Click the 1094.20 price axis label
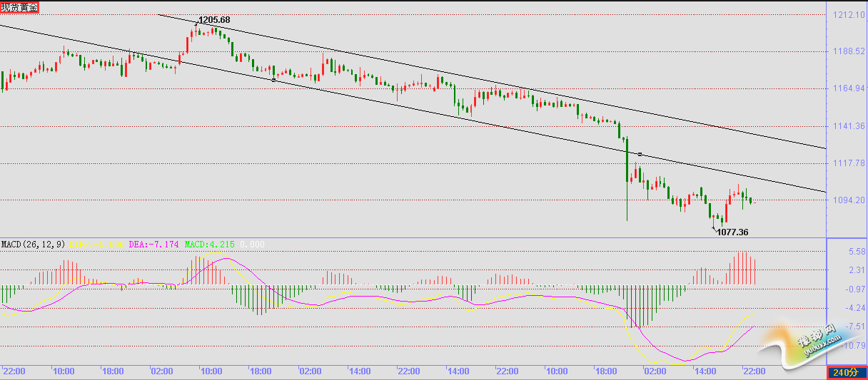This screenshot has height=380, width=868. pos(848,200)
